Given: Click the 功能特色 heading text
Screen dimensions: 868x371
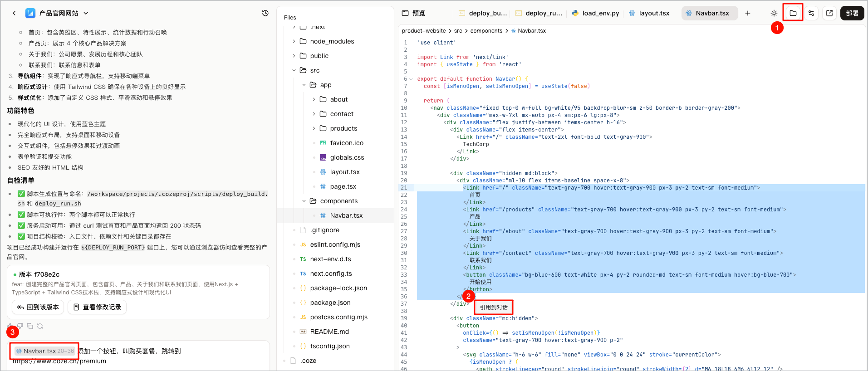Looking at the screenshot, I should click(x=20, y=111).
